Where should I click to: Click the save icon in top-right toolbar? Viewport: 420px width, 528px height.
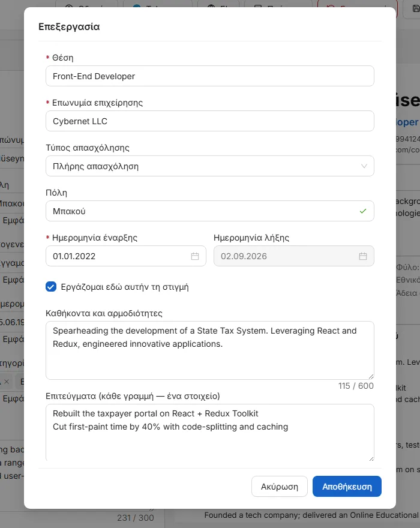[416, 8]
